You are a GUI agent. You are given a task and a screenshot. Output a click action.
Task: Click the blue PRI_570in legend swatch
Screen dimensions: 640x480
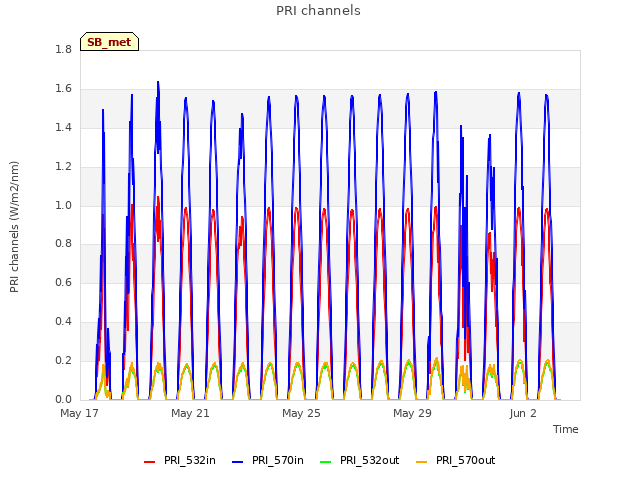238,462
